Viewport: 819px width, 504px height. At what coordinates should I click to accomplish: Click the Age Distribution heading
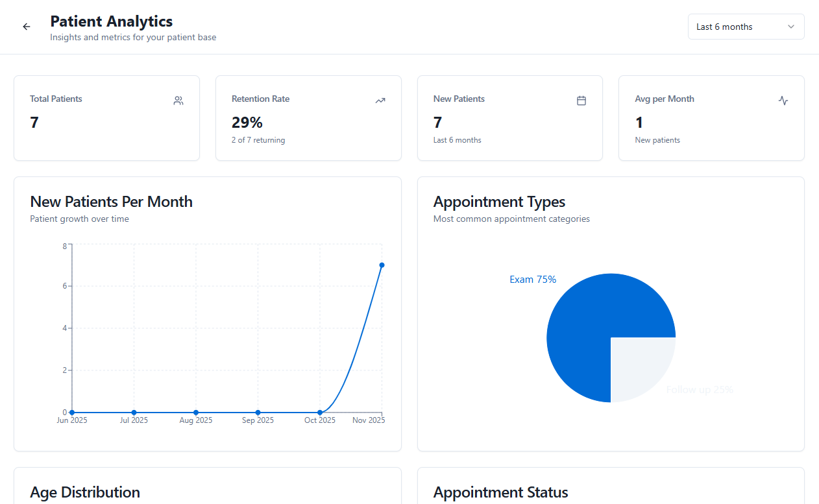click(84, 492)
